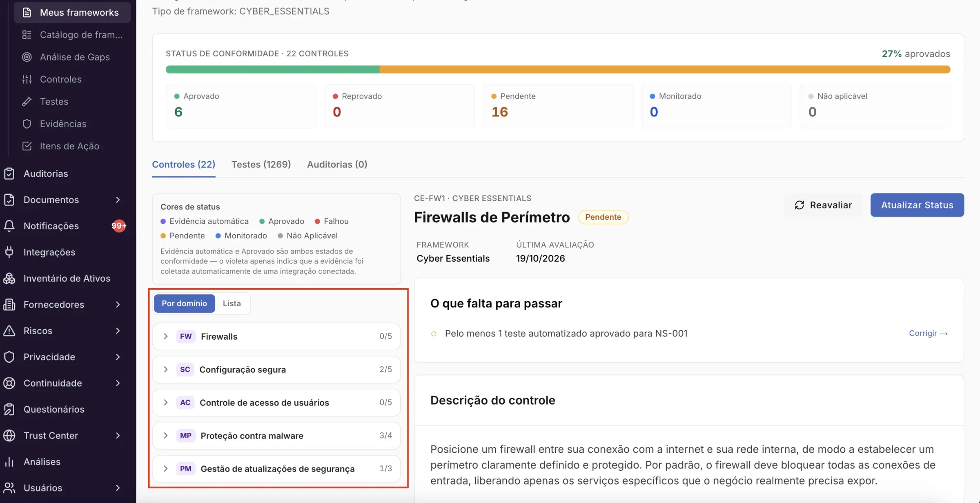Click the Integrações plug icon
This screenshot has height=503, width=980.
tap(9, 252)
